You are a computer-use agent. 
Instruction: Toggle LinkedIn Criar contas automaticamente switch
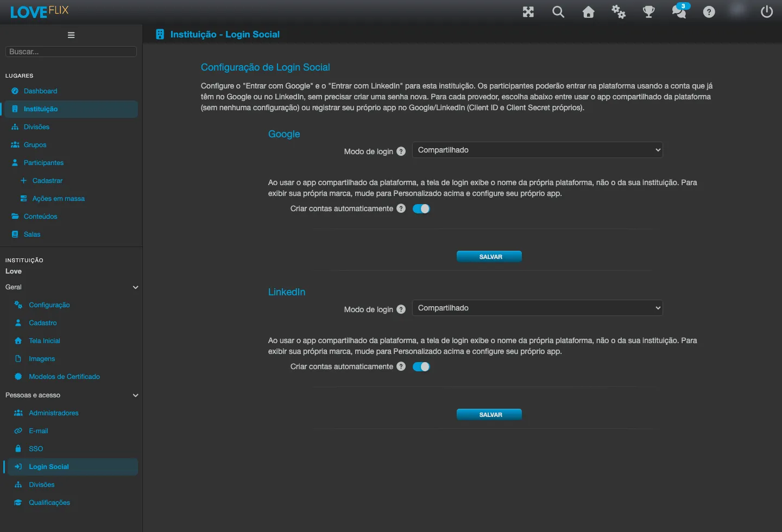point(421,366)
